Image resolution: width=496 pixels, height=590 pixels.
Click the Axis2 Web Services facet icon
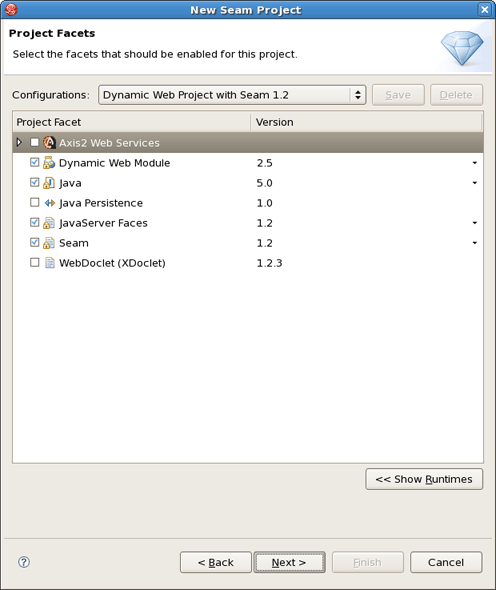pos(49,143)
